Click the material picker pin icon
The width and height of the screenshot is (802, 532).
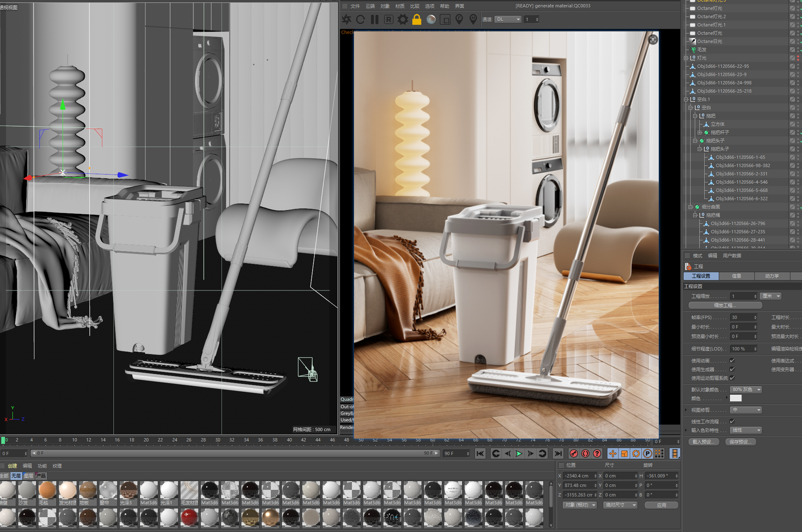(x=473, y=19)
